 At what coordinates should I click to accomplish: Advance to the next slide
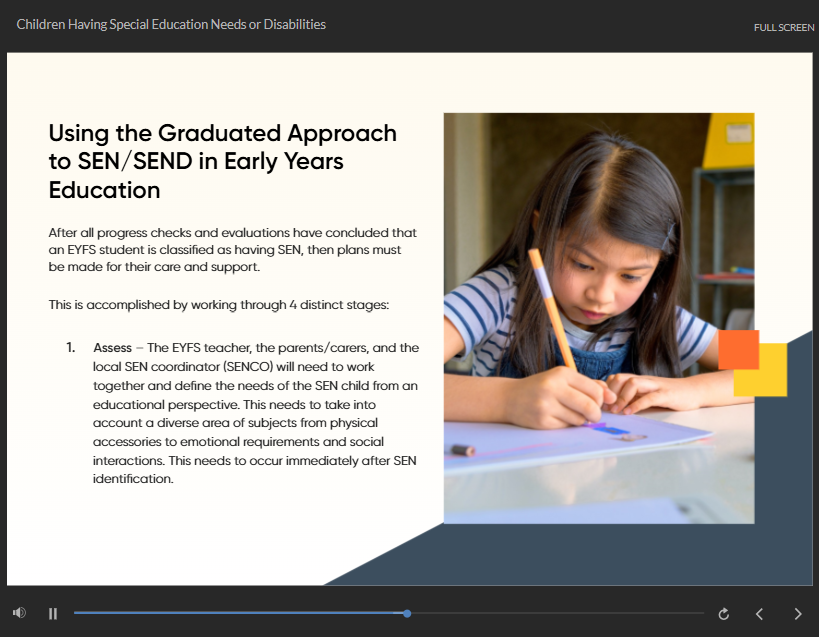tap(797, 614)
